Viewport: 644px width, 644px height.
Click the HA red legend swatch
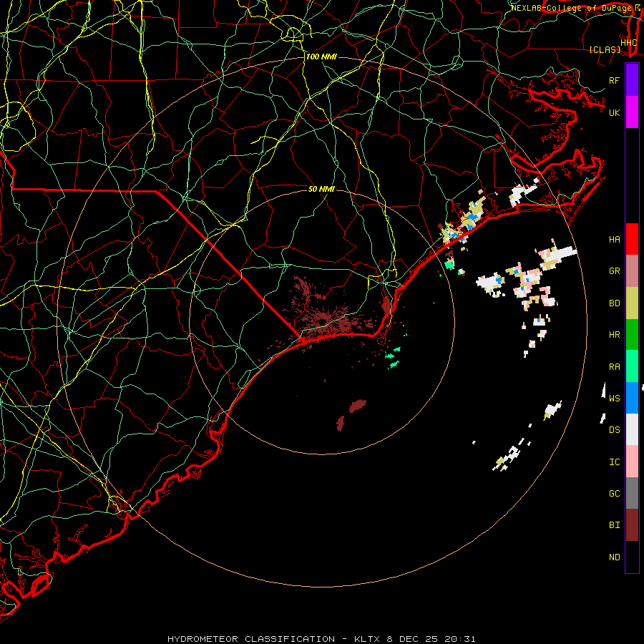click(632, 239)
